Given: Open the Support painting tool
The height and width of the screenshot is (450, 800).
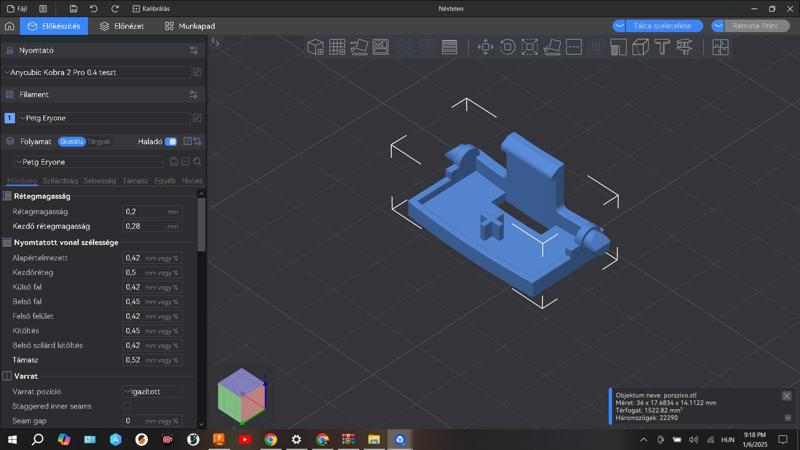Looking at the screenshot, I should coord(618,47).
